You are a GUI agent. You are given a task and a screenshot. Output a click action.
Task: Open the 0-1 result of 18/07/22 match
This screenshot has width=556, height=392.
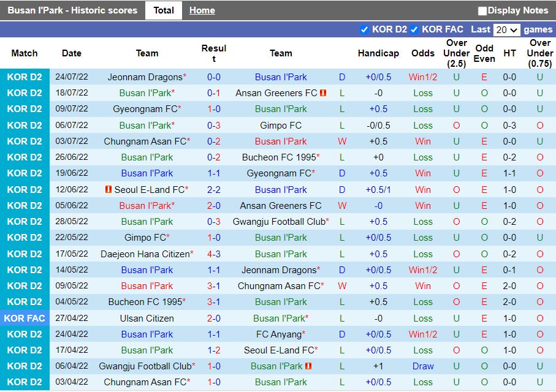coord(214,93)
